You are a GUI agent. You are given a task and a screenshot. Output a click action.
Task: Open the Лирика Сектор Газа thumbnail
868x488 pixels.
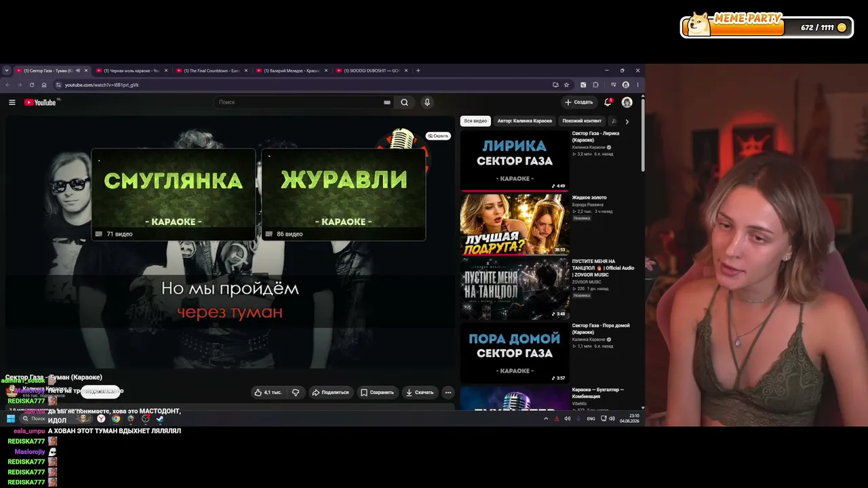click(x=515, y=161)
